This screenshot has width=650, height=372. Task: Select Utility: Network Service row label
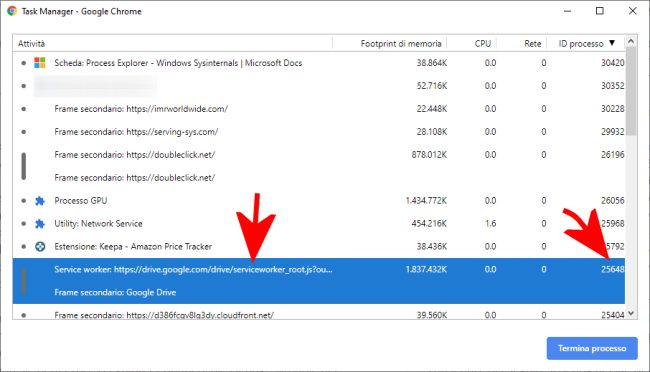(98, 224)
